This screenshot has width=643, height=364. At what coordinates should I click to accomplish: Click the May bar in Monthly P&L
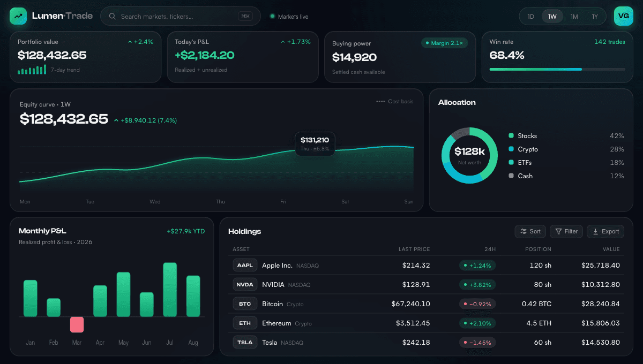tap(123, 294)
